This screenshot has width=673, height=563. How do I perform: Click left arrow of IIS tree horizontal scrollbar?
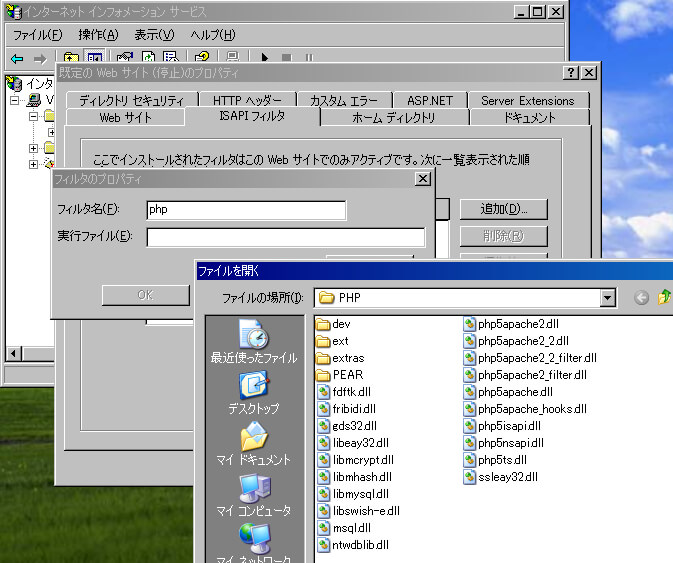click(x=14, y=353)
